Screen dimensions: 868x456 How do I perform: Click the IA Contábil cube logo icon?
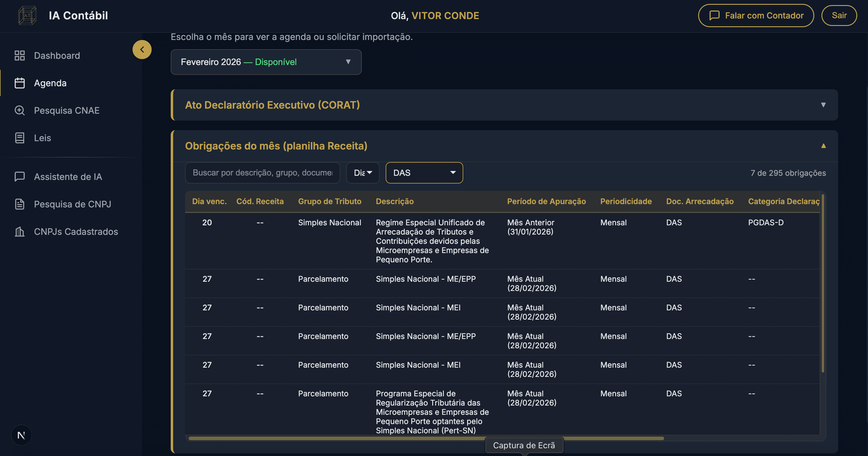click(x=27, y=16)
